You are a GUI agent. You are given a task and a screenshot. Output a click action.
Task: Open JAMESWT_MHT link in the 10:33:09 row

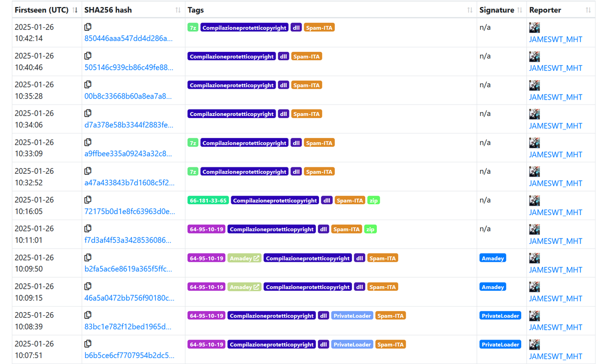tap(556, 154)
